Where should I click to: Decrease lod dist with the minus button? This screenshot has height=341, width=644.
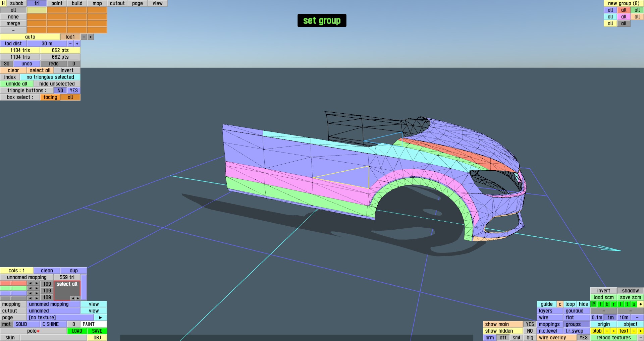(x=70, y=44)
